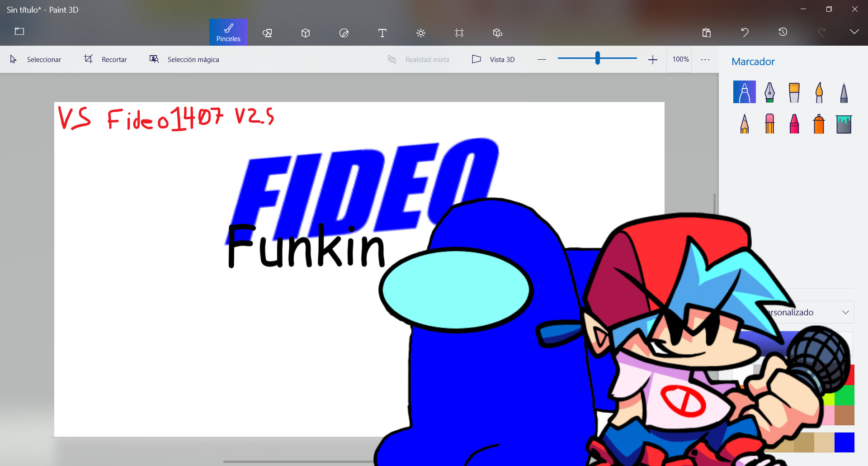Open the 2D shapes tab

[267, 33]
